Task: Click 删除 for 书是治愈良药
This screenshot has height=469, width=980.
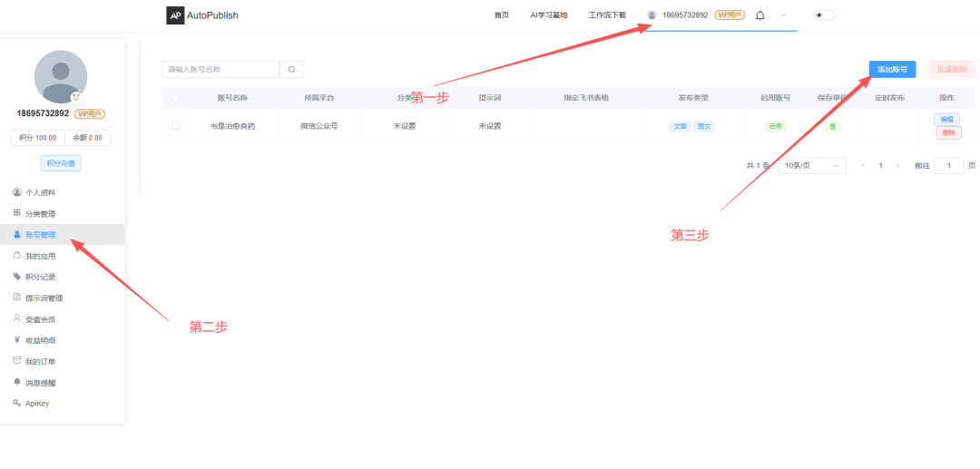Action: 949,132
